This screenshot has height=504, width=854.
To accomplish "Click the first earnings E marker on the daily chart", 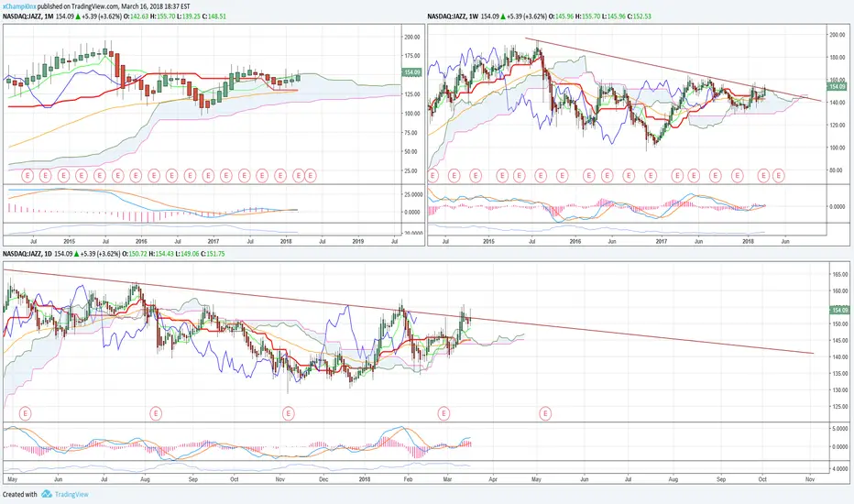I will pyautogui.click(x=25, y=413).
